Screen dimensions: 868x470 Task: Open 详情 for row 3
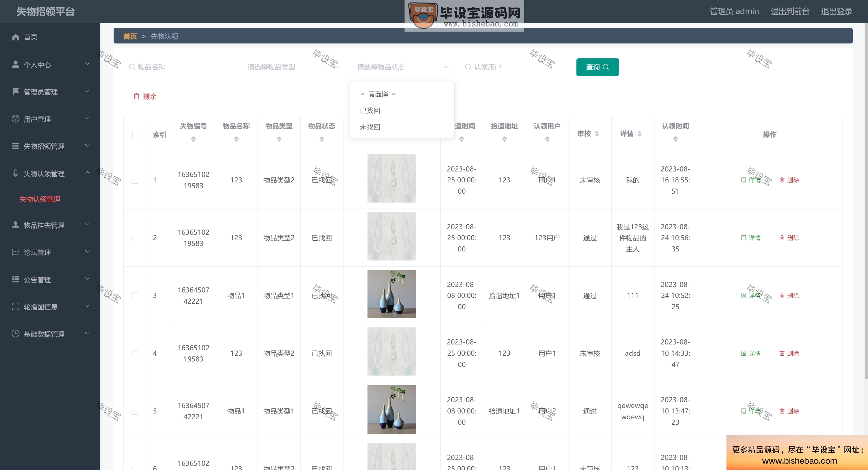[751, 295]
